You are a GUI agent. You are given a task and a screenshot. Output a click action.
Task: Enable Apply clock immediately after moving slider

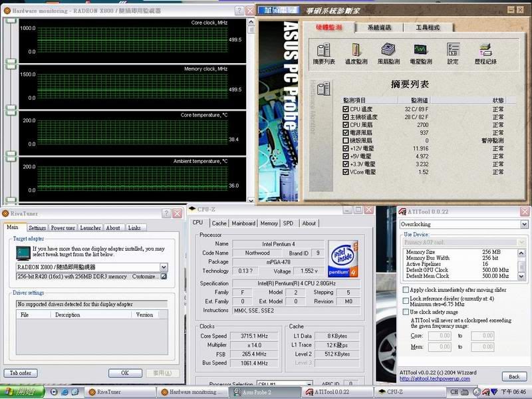406,291
